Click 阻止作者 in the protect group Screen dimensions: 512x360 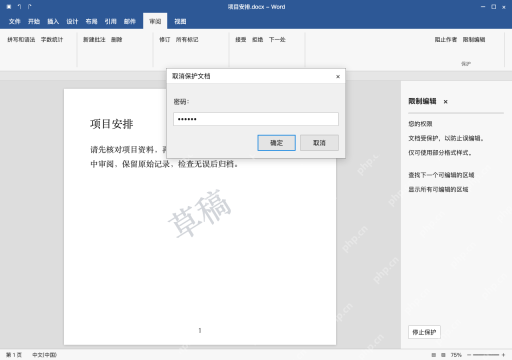446,40
